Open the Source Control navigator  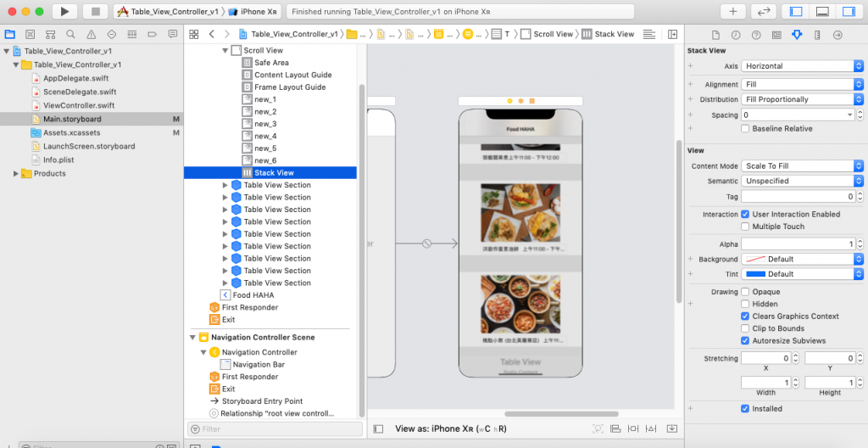[x=31, y=35]
